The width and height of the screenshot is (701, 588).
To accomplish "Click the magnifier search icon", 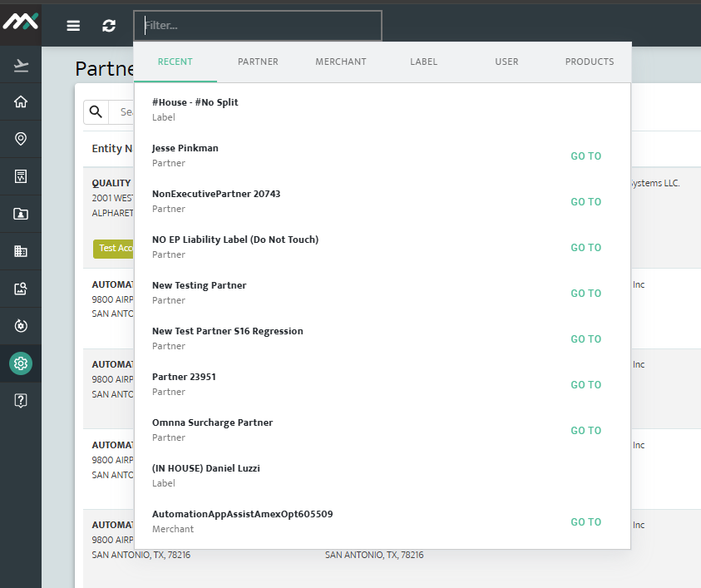I will (96, 111).
